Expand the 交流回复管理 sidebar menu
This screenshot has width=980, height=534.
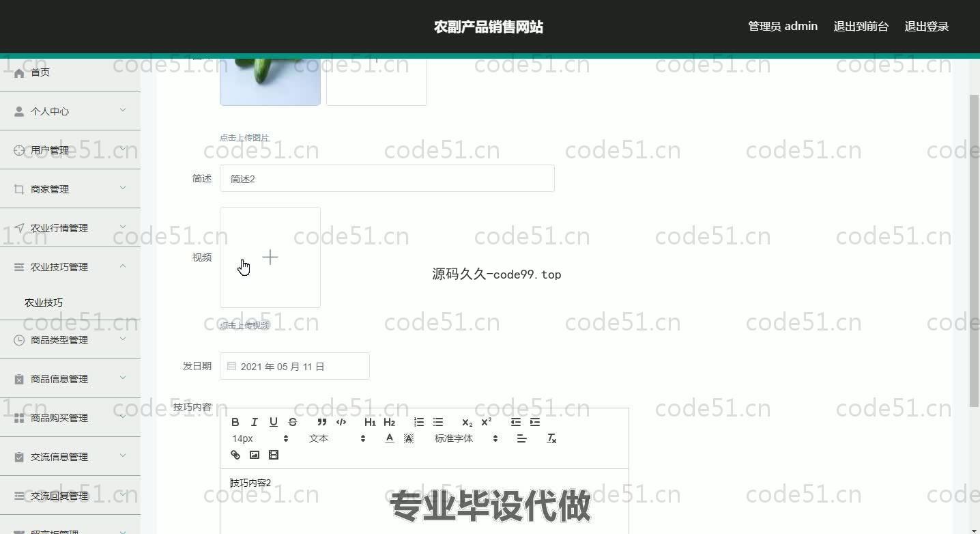(70, 495)
